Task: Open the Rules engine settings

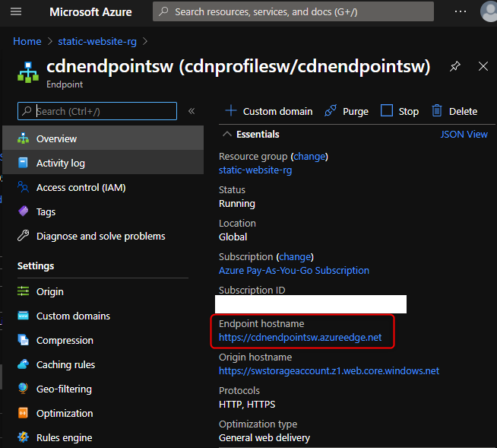Action: [64, 437]
